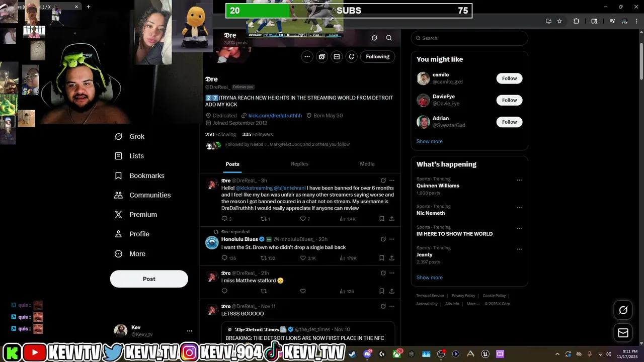Open Honolulu Blues profile avatar
Screen dimensions: 644x362
(212, 243)
